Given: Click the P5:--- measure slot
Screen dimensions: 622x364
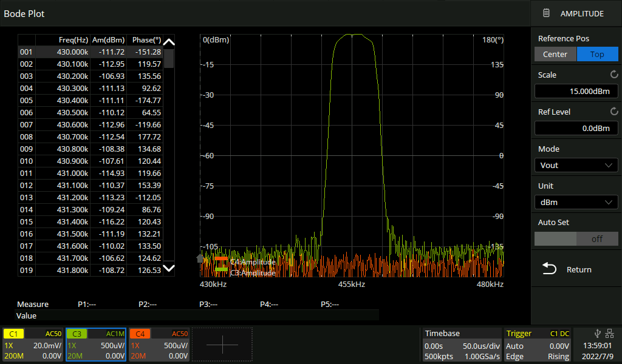Looking at the screenshot, I should tap(330, 304).
